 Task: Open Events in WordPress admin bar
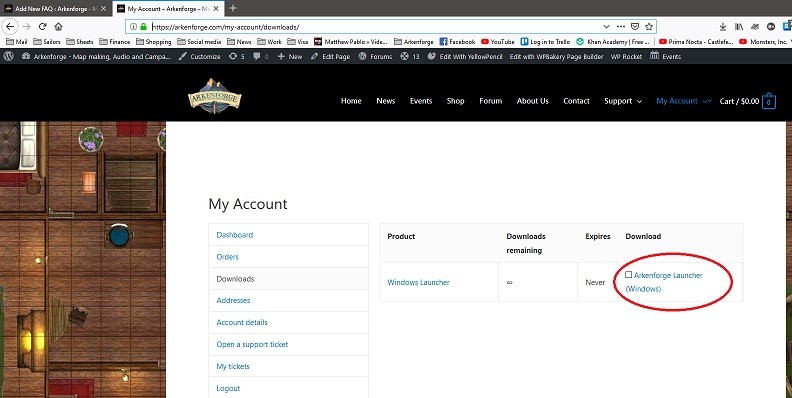[x=666, y=57]
